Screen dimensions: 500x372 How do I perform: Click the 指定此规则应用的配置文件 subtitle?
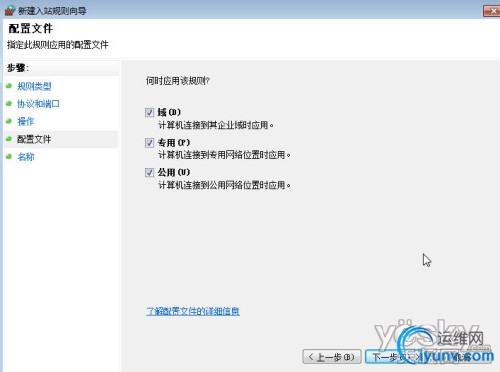58,45
